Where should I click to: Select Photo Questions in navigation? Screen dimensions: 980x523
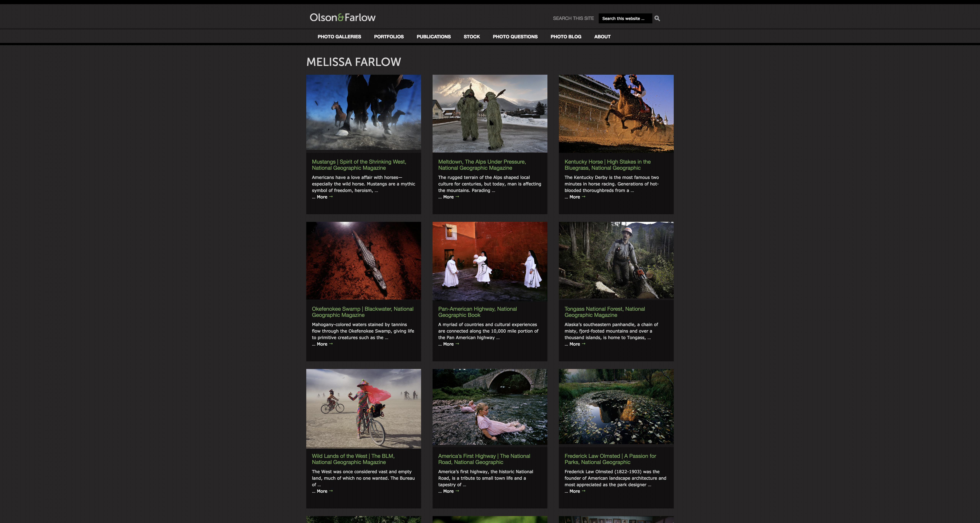pos(515,37)
